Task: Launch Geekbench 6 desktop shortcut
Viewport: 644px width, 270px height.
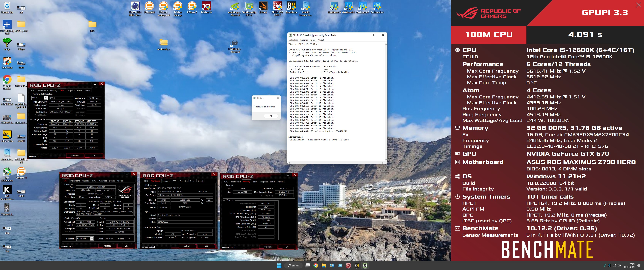Action: click(x=377, y=7)
